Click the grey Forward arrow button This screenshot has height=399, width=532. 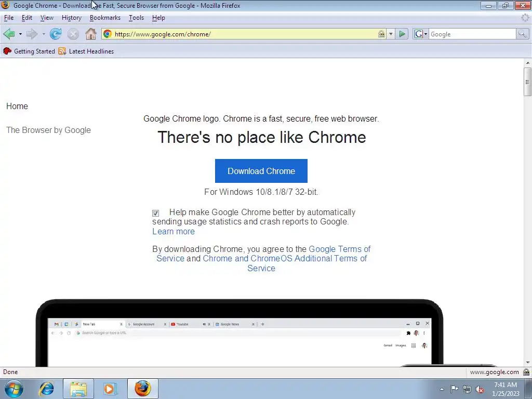pyautogui.click(x=32, y=34)
